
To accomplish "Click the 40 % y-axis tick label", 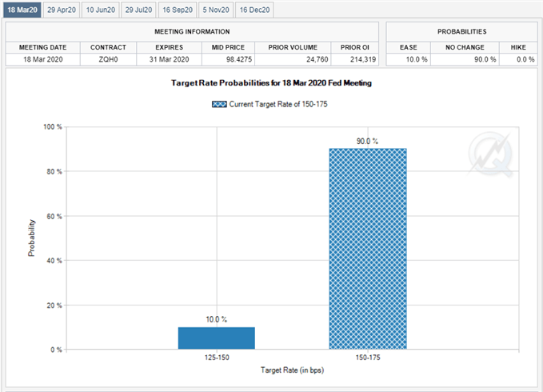I will click(x=54, y=261).
